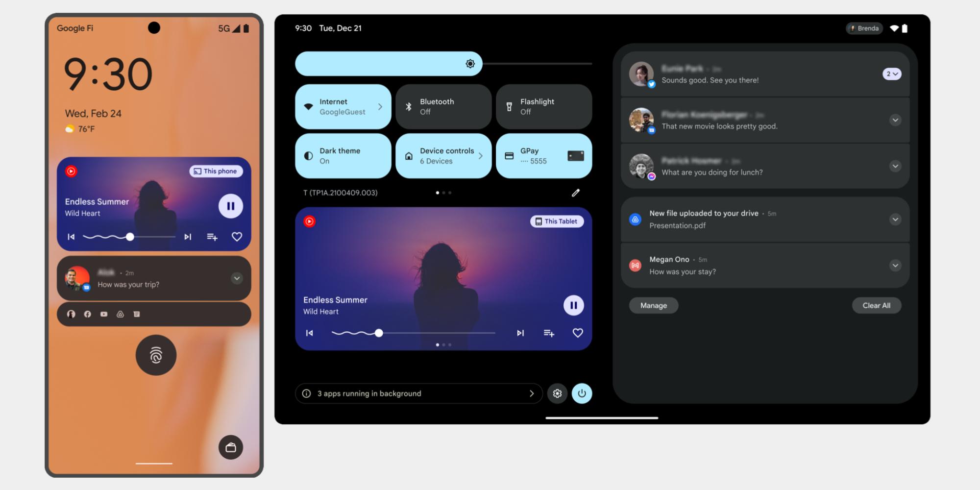Toggle the Bluetooth quick settings tile
Viewport: 980px width, 490px height.
(443, 107)
